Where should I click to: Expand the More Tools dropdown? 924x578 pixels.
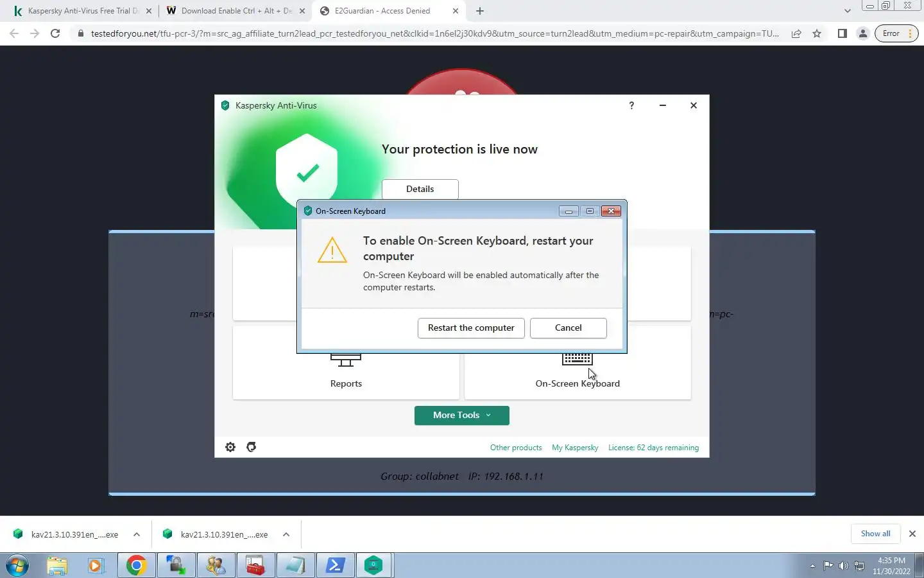(x=461, y=415)
